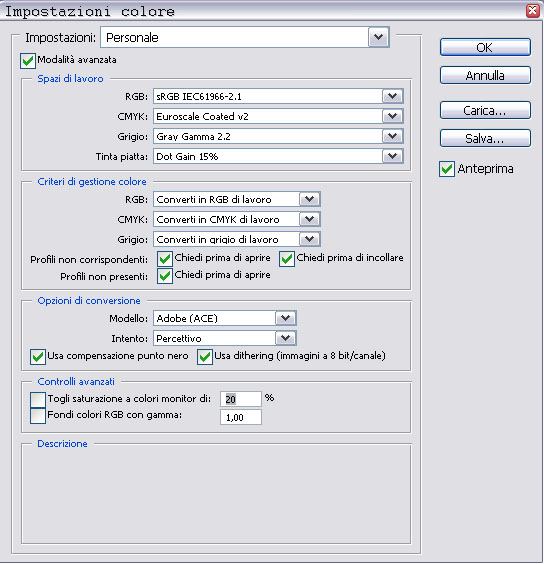Expand the RGB working space dropdown

[392, 96]
